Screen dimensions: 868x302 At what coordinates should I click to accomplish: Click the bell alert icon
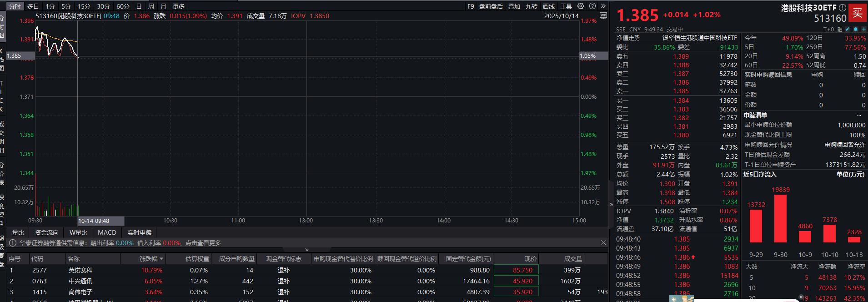(856, 29)
